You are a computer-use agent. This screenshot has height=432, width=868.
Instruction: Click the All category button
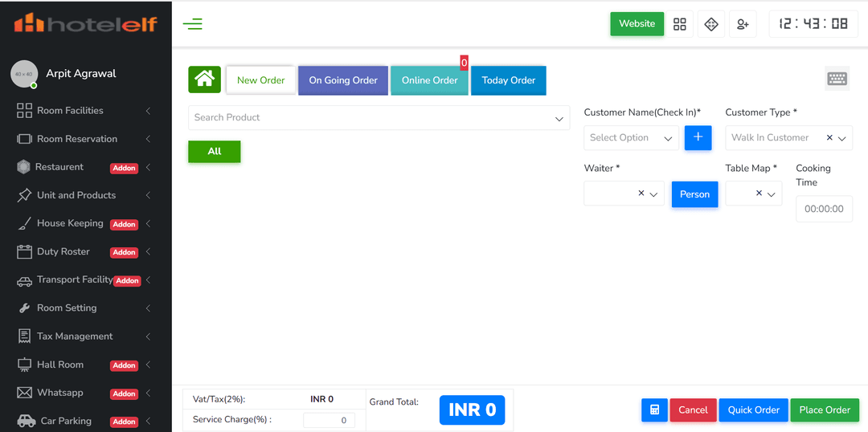215,151
